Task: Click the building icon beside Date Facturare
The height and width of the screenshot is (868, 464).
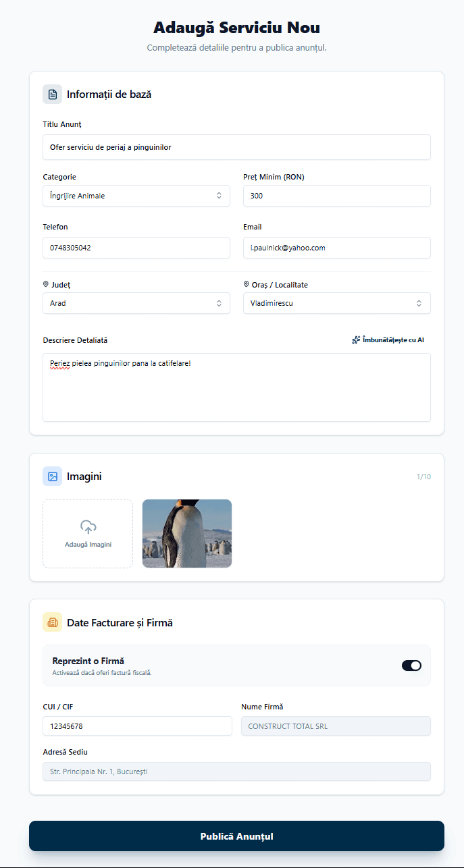Action: click(x=52, y=622)
